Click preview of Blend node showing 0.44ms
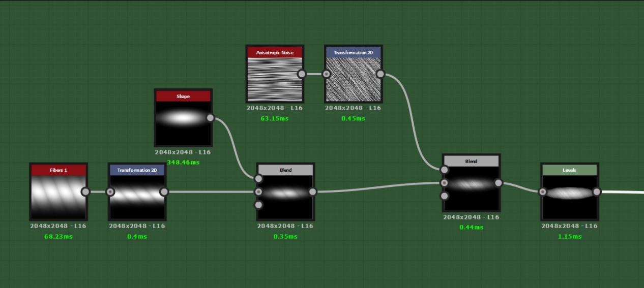This screenshot has height=288, width=644. pos(471,188)
